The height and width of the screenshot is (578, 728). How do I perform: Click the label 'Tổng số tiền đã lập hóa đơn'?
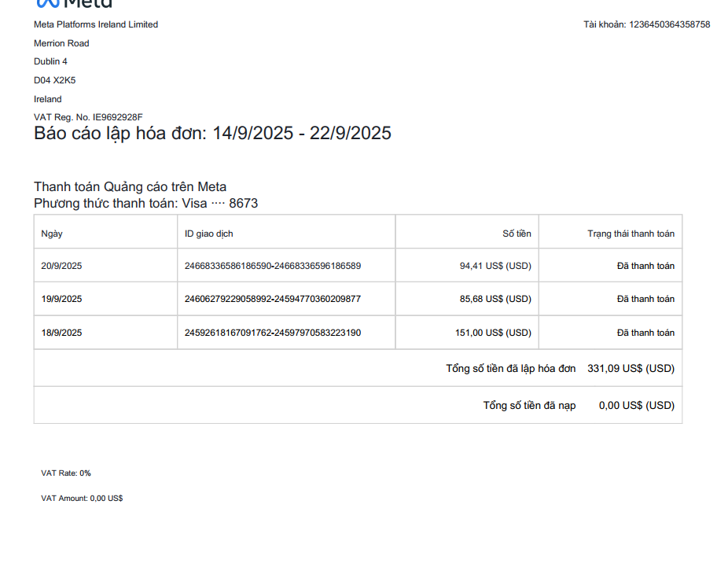pyautogui.click(x=511, y=369)
